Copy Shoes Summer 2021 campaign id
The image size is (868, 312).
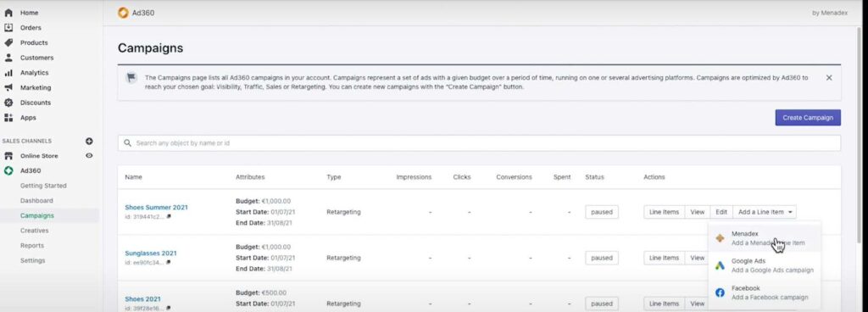click(x=169, y=217)
